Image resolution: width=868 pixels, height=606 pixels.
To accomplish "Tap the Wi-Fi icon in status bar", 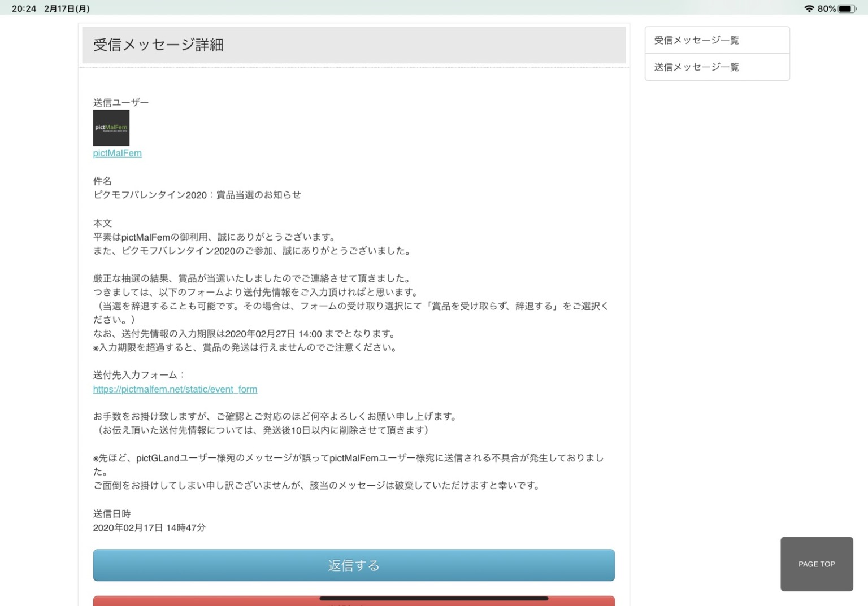I will 809,8.
